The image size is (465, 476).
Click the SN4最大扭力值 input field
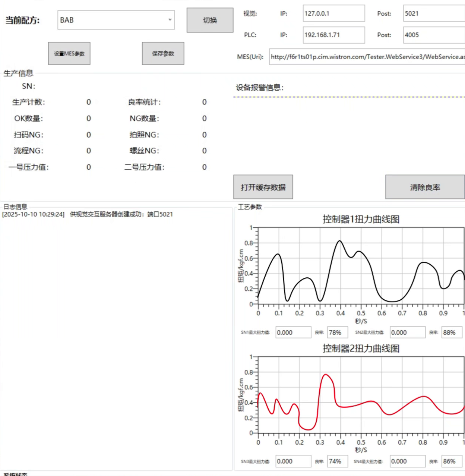click(x=407, y=461)
